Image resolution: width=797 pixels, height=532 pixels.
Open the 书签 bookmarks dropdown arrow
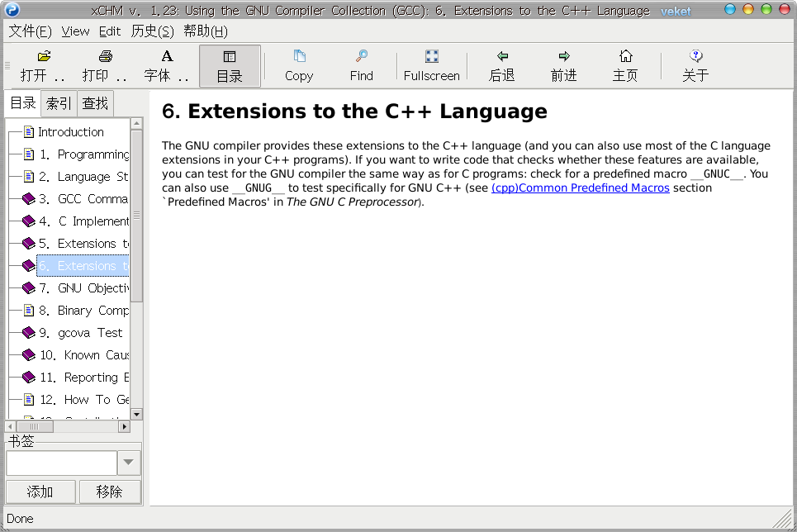coord(129,463)
